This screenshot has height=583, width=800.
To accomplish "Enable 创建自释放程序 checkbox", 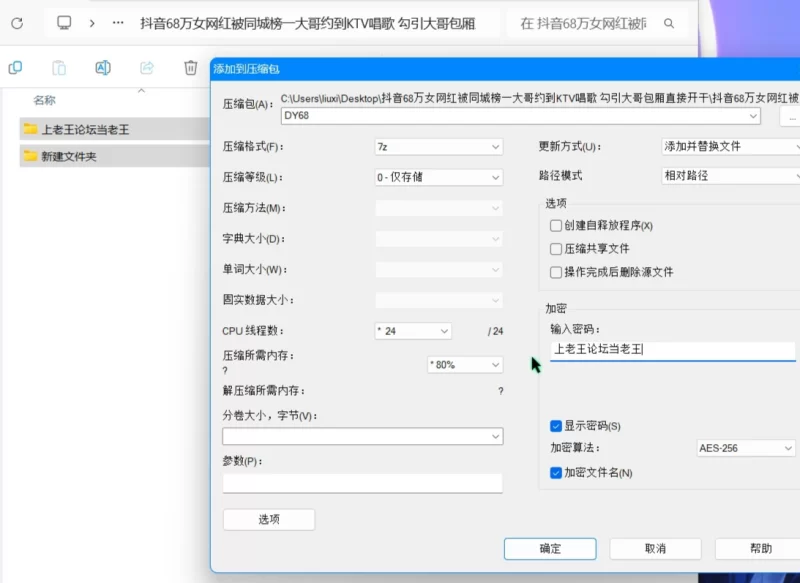I will (x=556, y=225).
